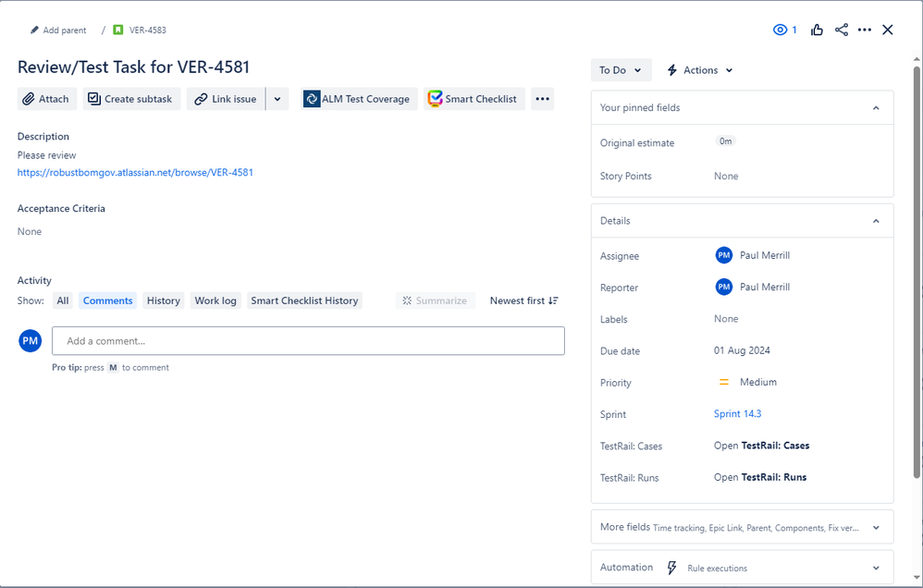
Task: Click the Add parent pencil icon
Action: coord(34,30)
